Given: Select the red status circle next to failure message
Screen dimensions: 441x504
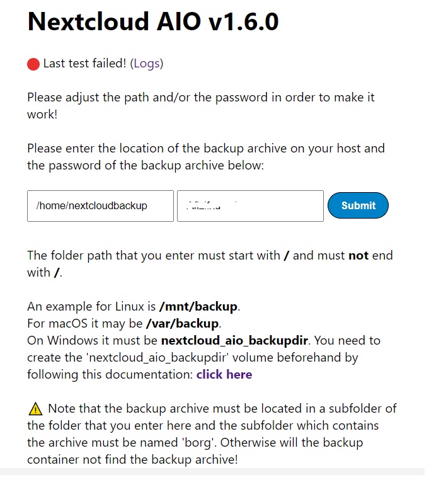Looking at the screenshot, I should coord(32,63).
